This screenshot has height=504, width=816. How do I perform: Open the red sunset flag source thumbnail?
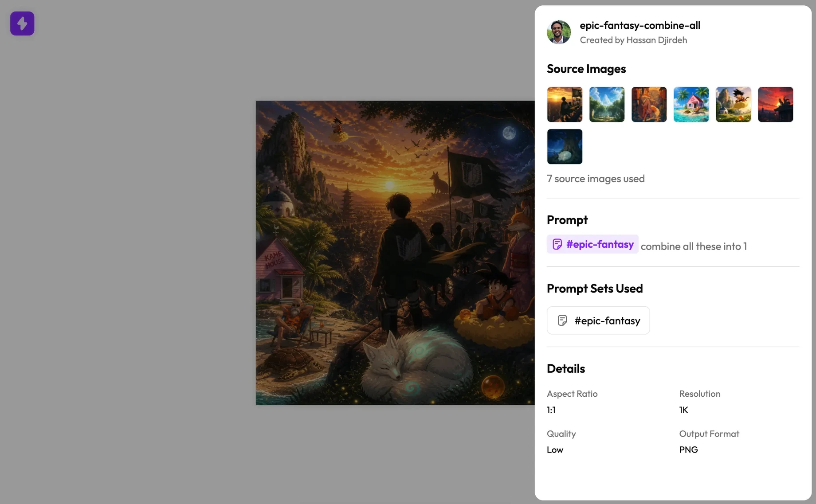(x=775, y=104)
